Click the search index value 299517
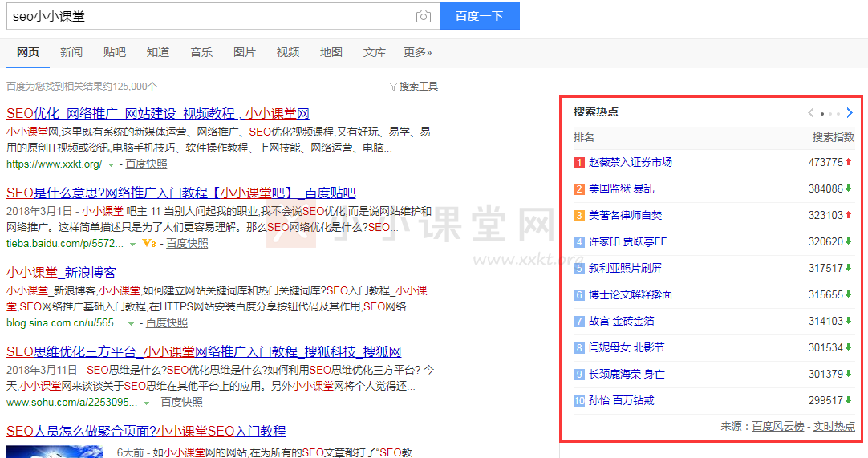 [825, 400]
